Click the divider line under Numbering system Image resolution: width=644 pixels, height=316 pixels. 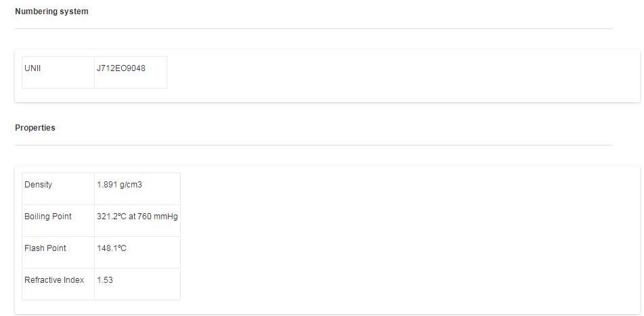point(314,28)
